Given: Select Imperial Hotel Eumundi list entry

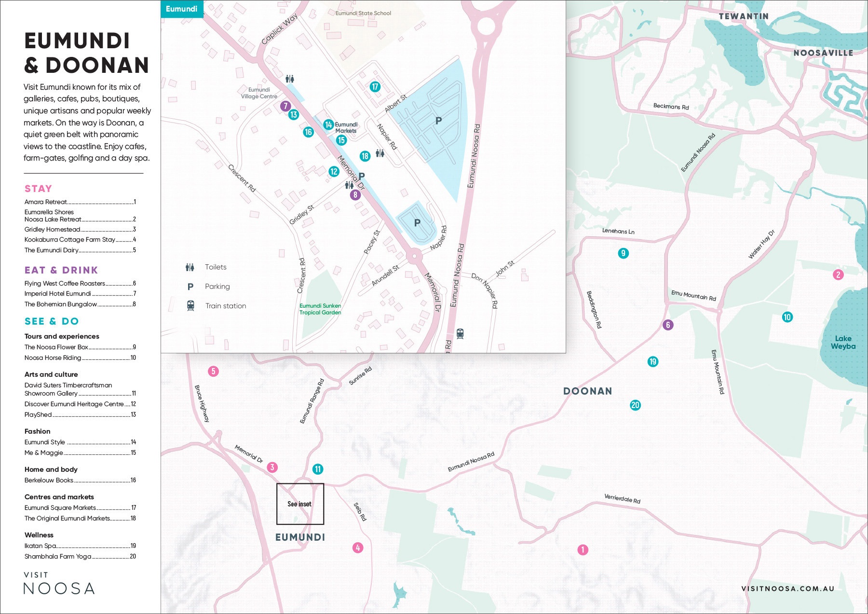Looking at the screenshot, I should [x=80, y=294].
